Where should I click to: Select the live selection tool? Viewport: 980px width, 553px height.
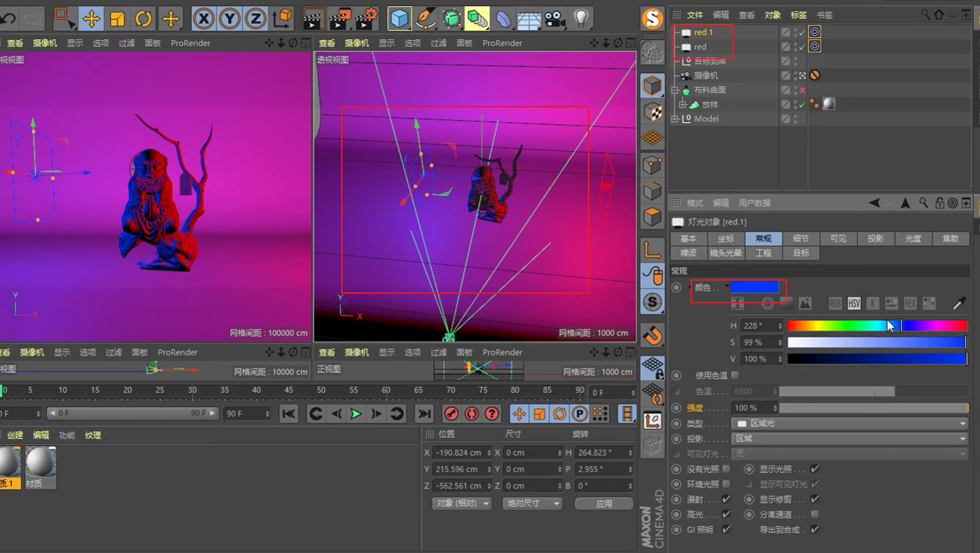[x=64, y=19]
